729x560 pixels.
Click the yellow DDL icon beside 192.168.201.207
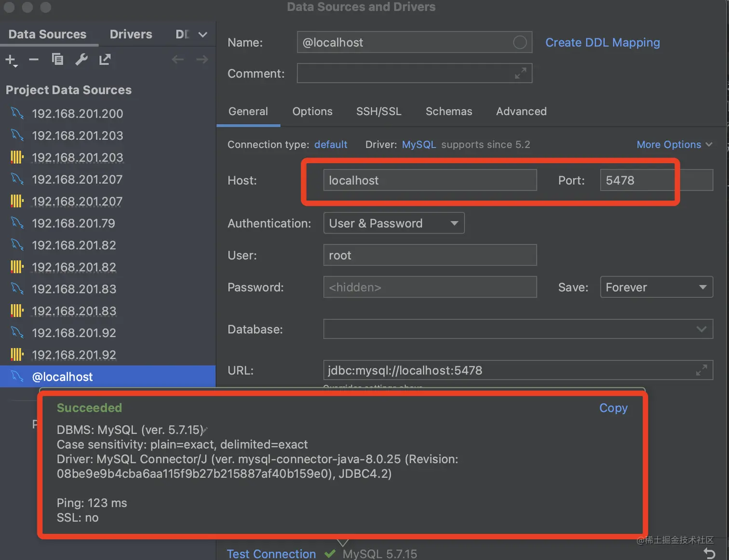(17, 201)
